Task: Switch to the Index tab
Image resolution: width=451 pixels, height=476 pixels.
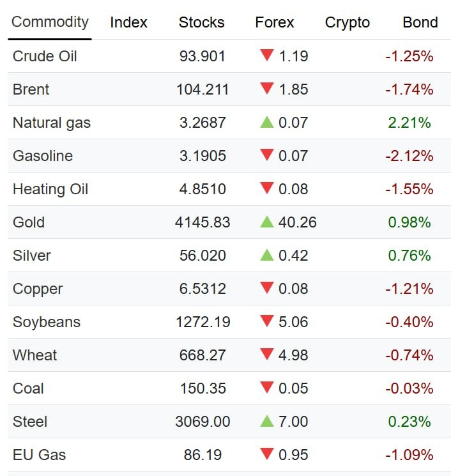Action: pos(128,22)
